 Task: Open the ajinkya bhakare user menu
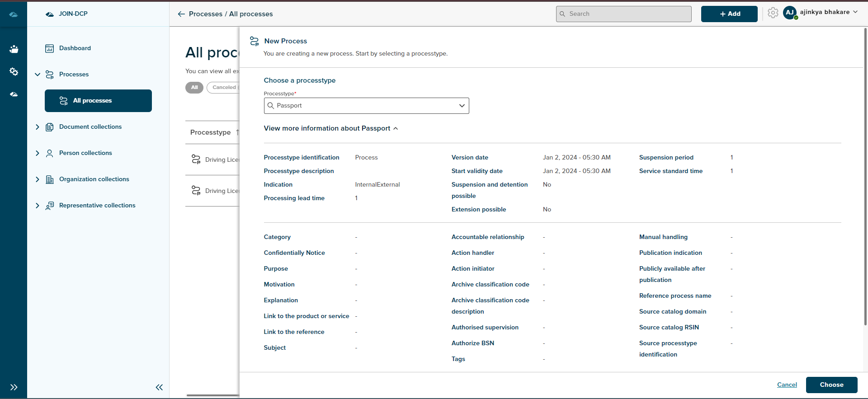[828, 12]
